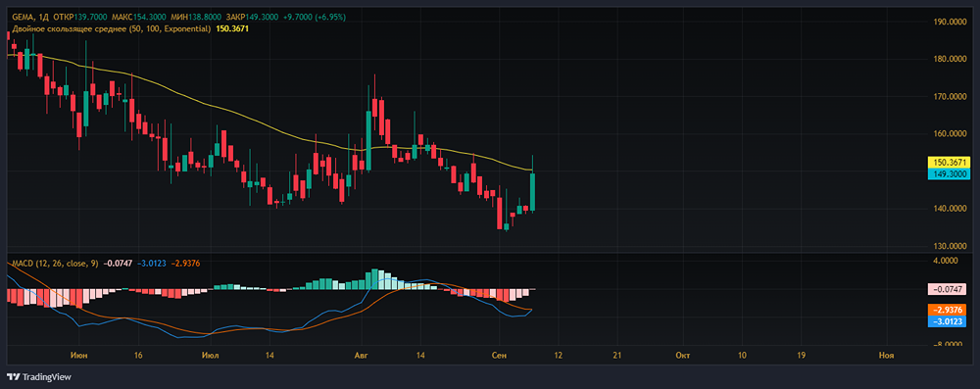Click the 160.0000 price axis label
Screen dimensions: 980x389
point(950,133)
